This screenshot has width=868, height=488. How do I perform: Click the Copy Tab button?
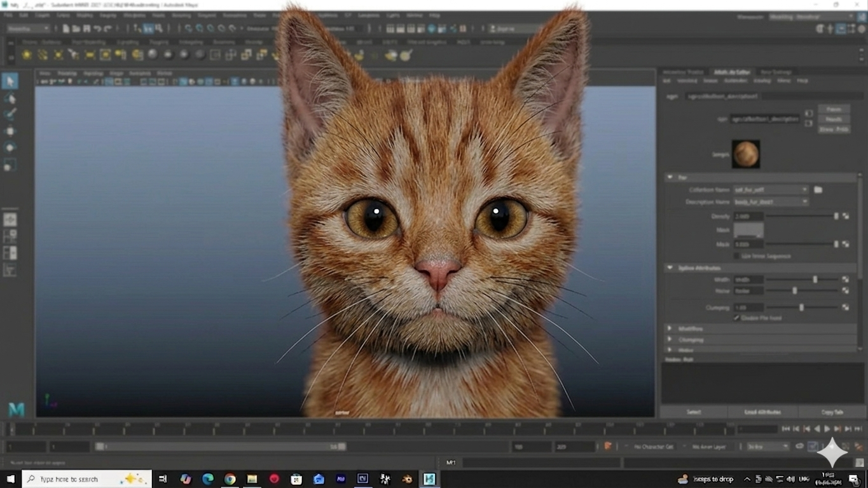pos(833,412)
